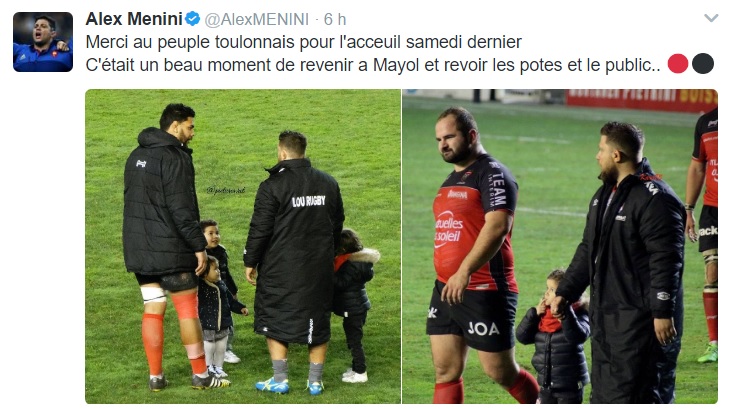Open Alex Menini's profile avatar

43,42
